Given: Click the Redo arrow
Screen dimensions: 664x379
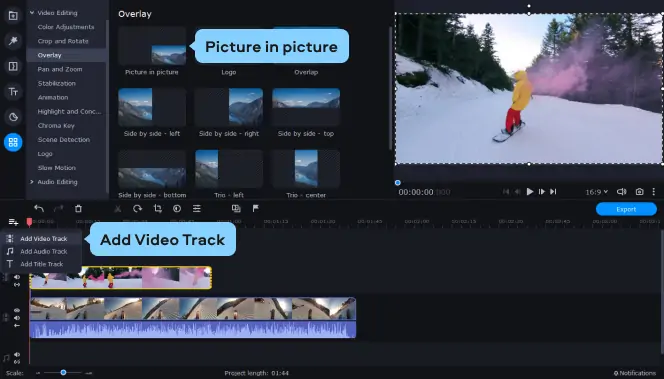Looking at the screenshot, I should point(58,208).
